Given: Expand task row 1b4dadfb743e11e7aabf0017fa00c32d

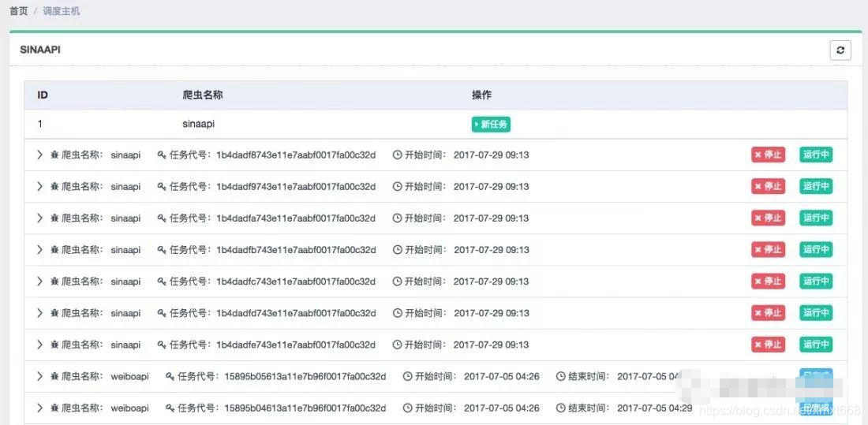Looking at the screenshot, I should coord(39,250).
